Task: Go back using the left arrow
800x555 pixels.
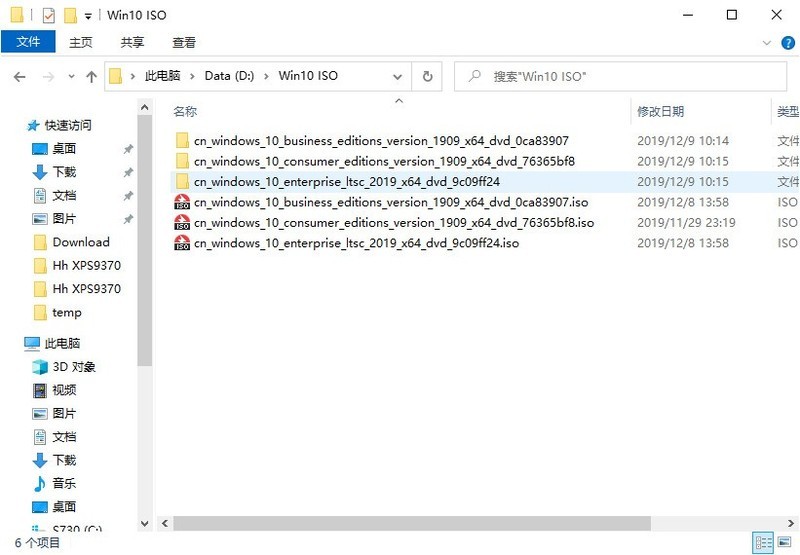Action: point(19,77)
